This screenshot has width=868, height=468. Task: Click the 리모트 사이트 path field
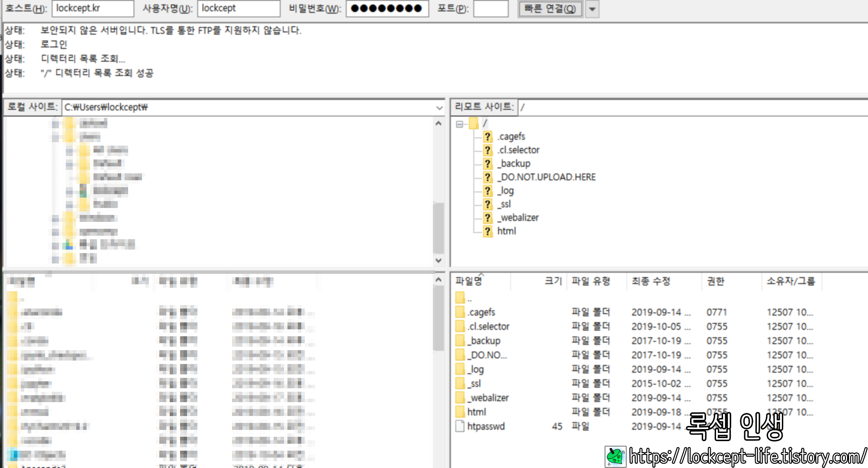point(693,107)
